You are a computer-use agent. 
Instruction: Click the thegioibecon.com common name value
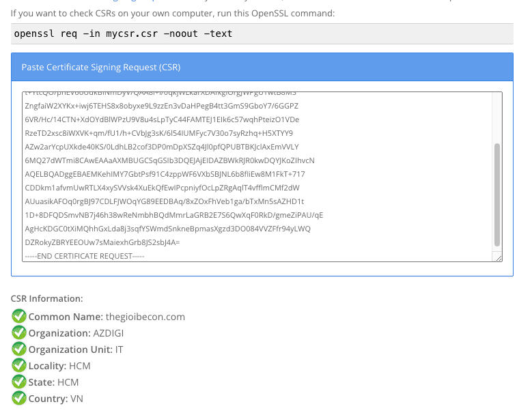145,317
